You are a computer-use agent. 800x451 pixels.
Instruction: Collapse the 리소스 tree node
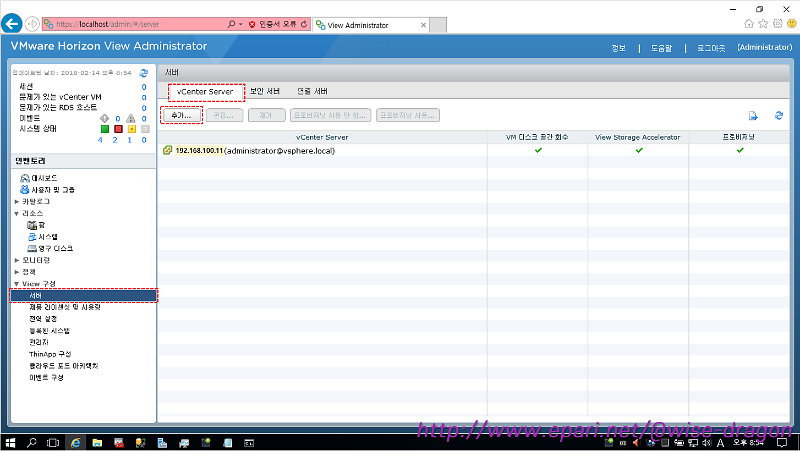click(17, 213)
